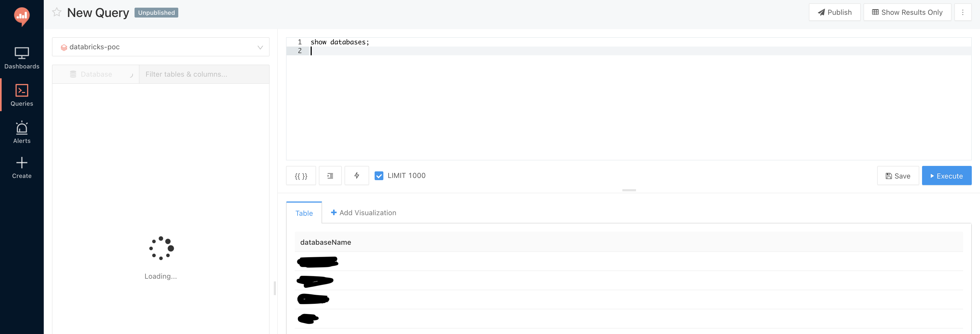Viewport: 980px width, 334px height.
Task: Insert parameter with the {{ }} button
Action: coord(301,175)
